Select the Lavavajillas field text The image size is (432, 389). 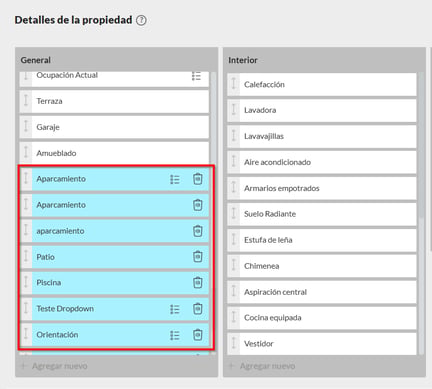[264, 136]
